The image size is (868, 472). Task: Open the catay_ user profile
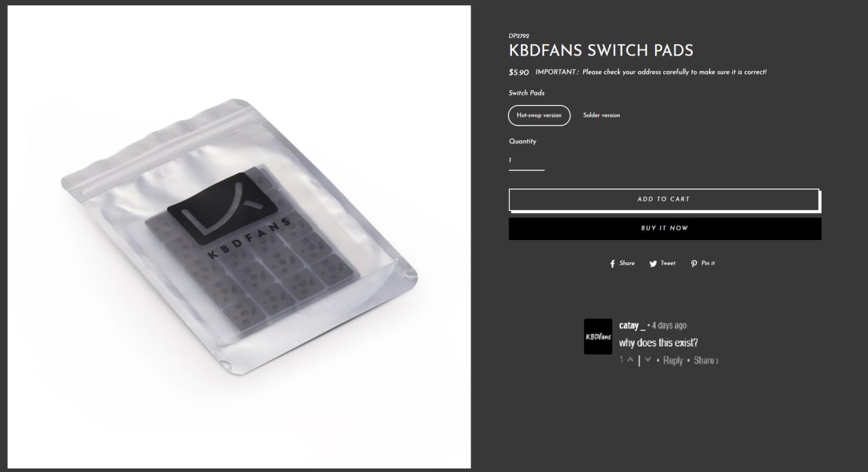632,326
